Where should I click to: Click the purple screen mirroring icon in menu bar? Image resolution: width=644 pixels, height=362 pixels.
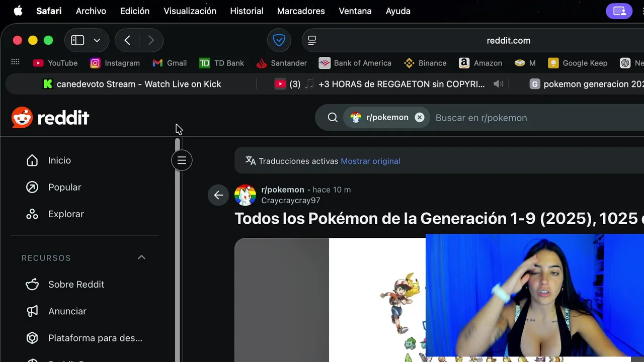coord(619,11)
